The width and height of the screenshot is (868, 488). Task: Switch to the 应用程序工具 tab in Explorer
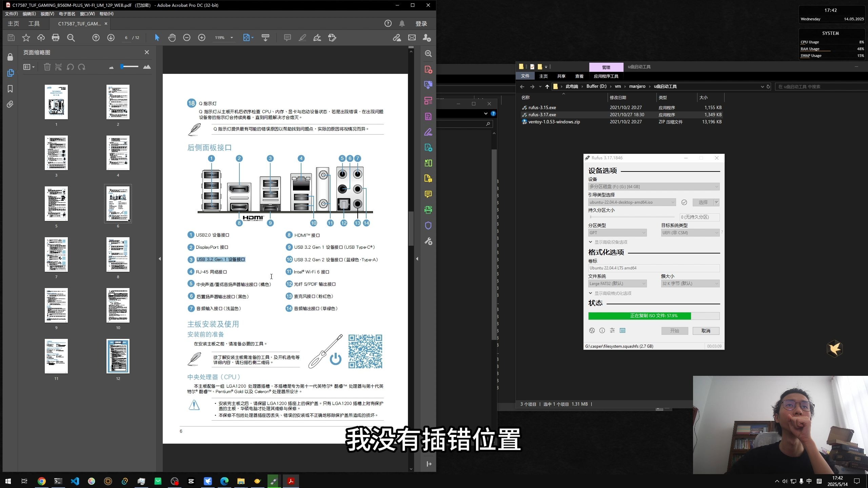[606, 76]
